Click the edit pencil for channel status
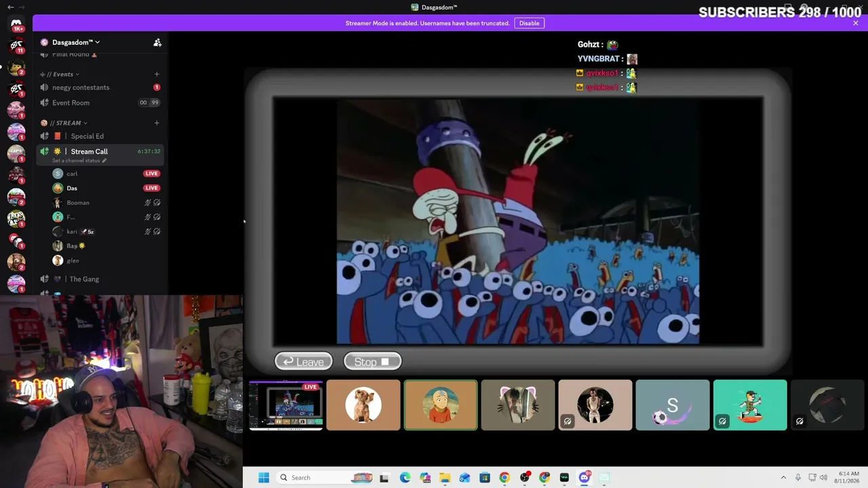Viewport: 868px width, 488px height. (104, 161)
